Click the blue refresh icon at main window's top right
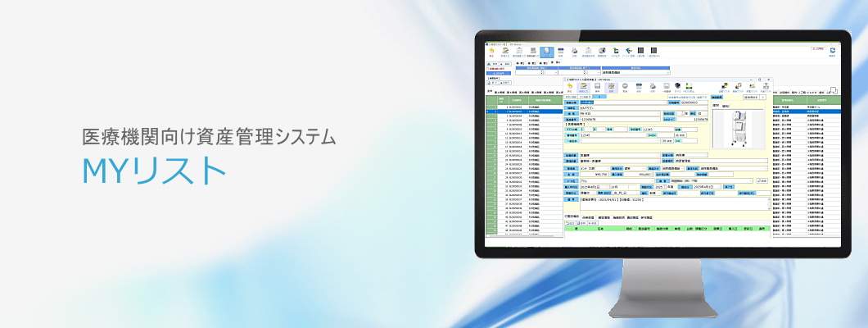 tap(832, 50)
